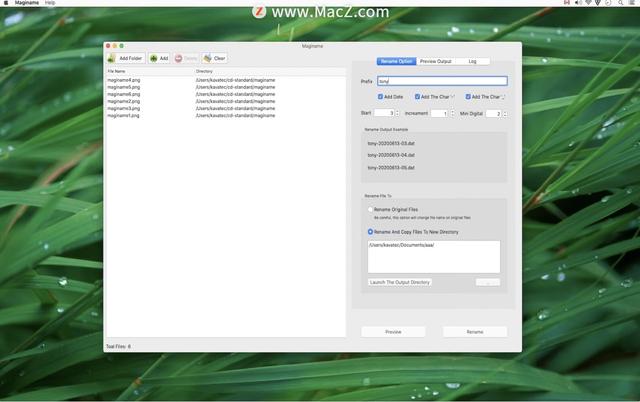
Task: Adjust the Start value stepper
Action: pos(398,113)
